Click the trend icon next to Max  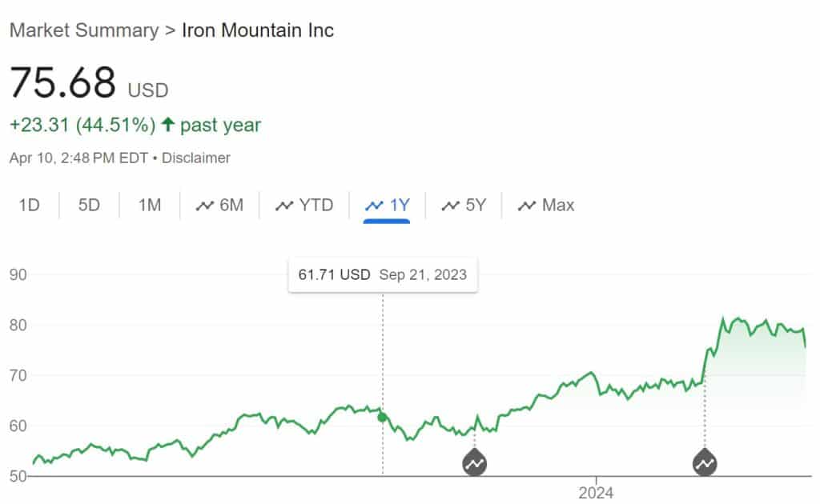(526, 206)
